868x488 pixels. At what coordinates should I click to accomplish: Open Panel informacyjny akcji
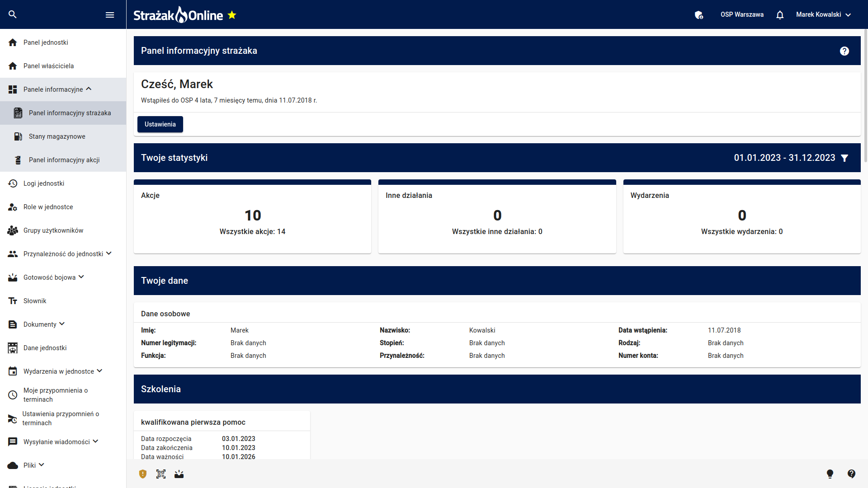[63, 160]
